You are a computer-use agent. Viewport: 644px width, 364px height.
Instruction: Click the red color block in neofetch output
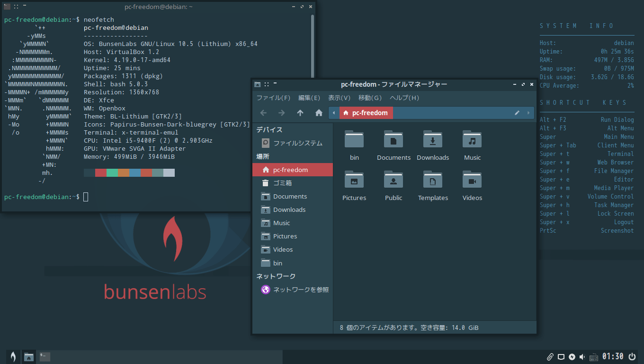100,173
